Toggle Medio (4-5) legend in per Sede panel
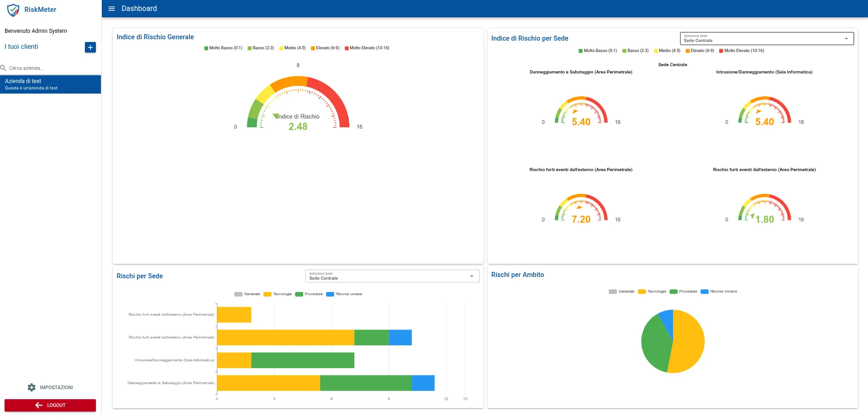The height and width of the screenshot is (417, 868). 667,51
